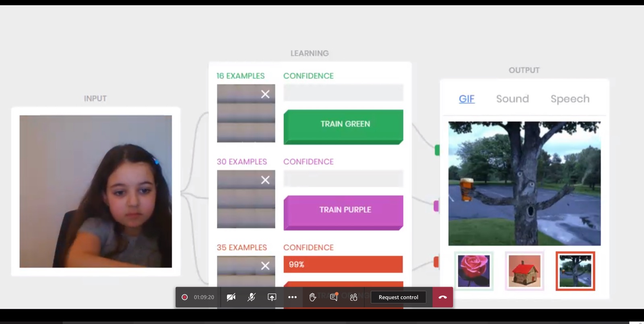This screenshot has height=324, width=644.
Task: Click the red recording indicator
Action: (x=185, y=297)
